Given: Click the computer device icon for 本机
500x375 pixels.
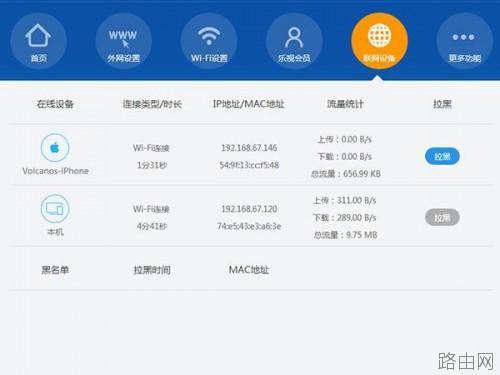Looking at the screenshot, I should [x=55, y=209].
